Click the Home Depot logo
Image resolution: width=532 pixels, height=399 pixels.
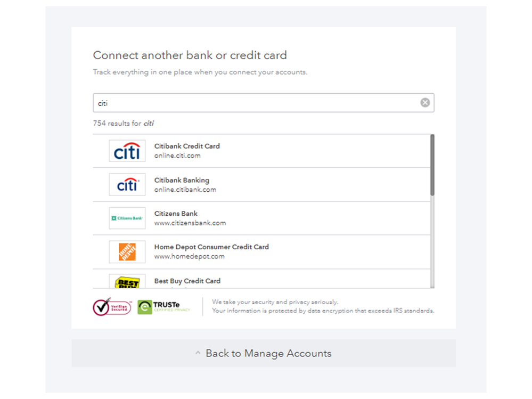(x=127, y=251)
